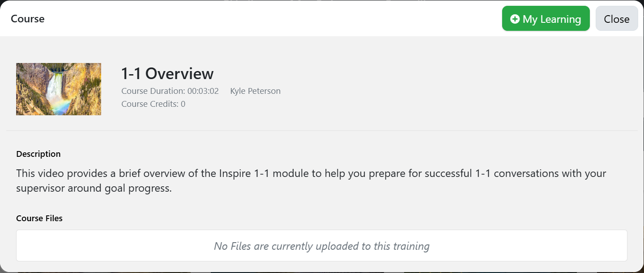Click the author name Kyle Peterson
Screen dimensions: 644x273
(256, 91)
